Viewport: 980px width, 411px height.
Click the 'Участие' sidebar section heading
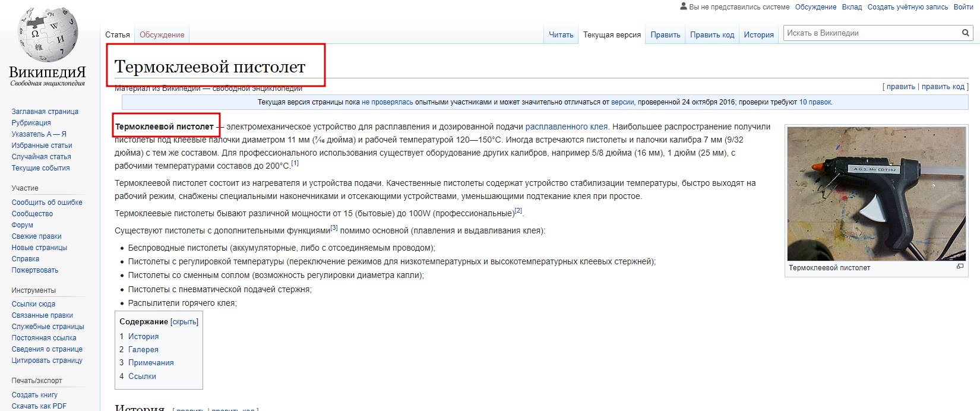coord(25,188)
